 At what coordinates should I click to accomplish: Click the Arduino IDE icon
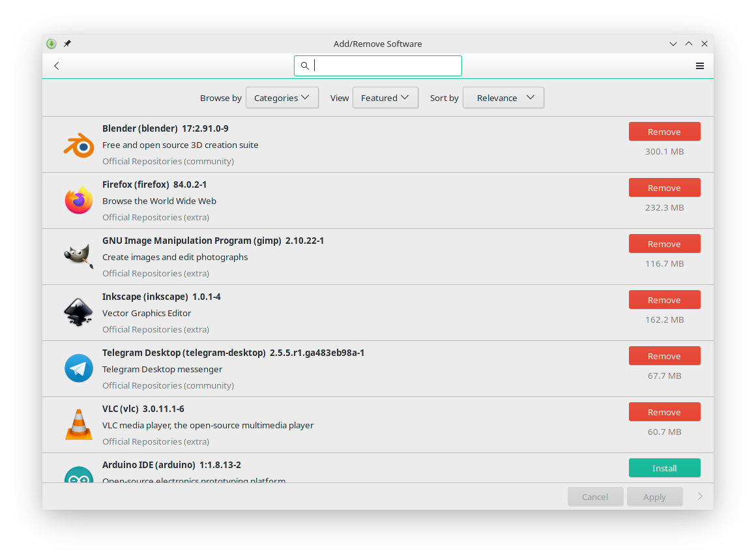pyautogui.click(x=79, y=475)
